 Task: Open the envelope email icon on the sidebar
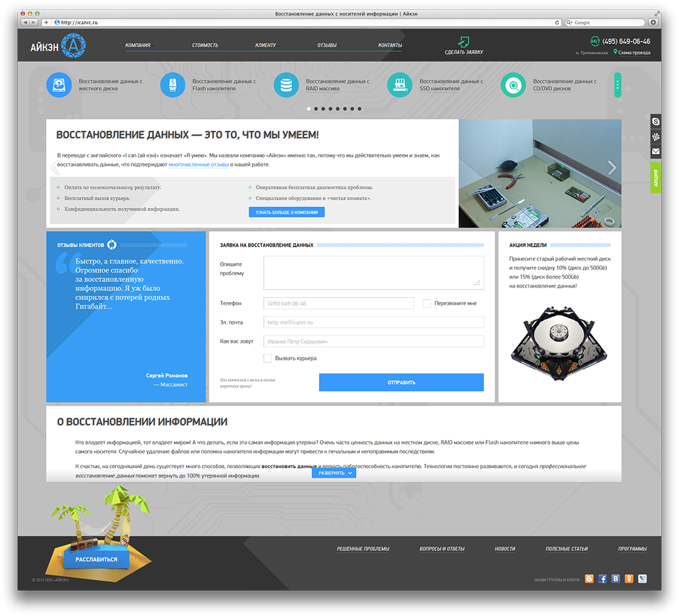pos(656,151)
